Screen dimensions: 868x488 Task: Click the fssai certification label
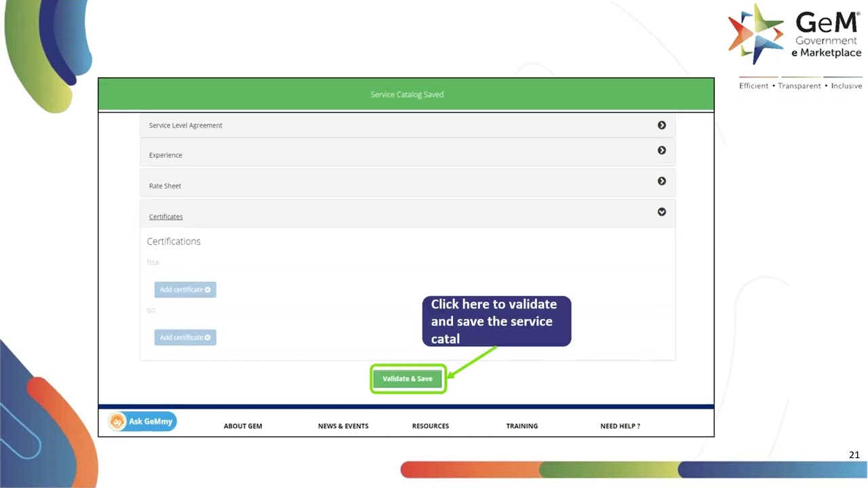point(153,262)
